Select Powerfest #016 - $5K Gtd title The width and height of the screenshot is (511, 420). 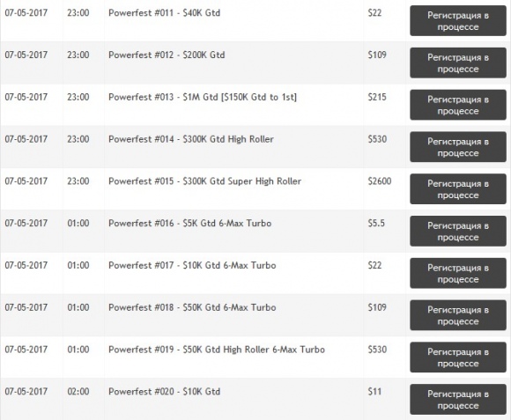coord(189,223)
